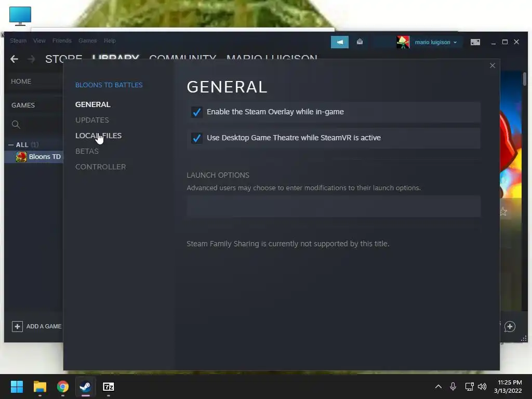The image size is (532, 399).
Task: Go to the STORE section
Action: click(64, 59)
